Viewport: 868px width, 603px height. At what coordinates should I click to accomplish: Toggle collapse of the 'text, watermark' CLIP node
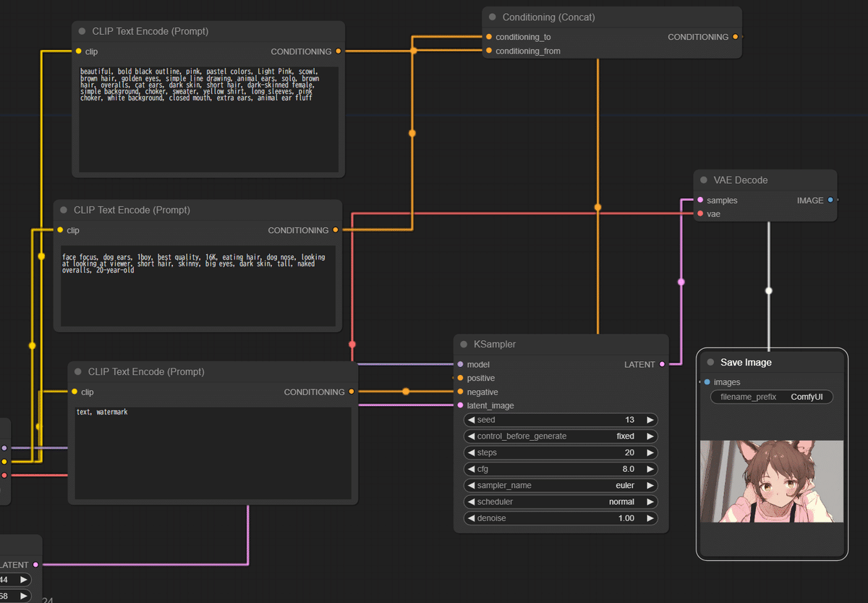coord(78,372)
